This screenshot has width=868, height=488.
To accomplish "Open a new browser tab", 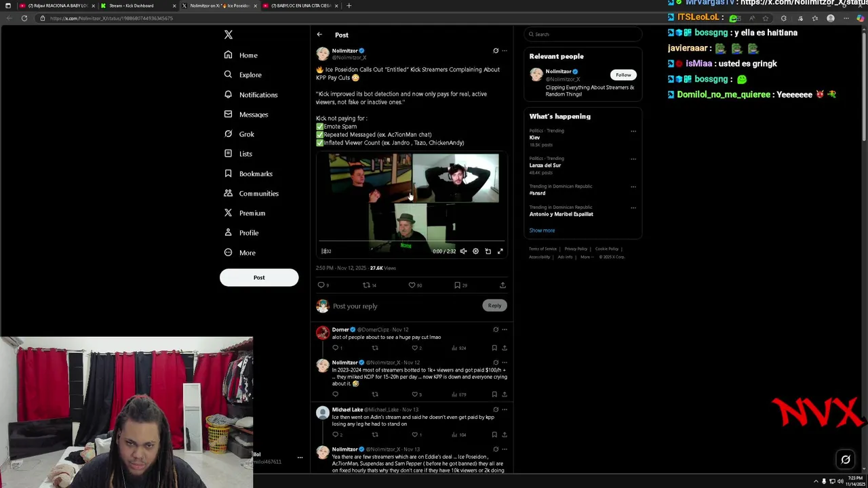I will 349,5.
